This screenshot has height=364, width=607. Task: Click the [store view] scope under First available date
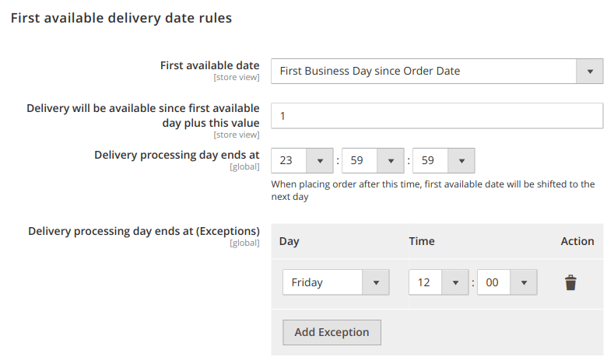click(x=236, y=78)
